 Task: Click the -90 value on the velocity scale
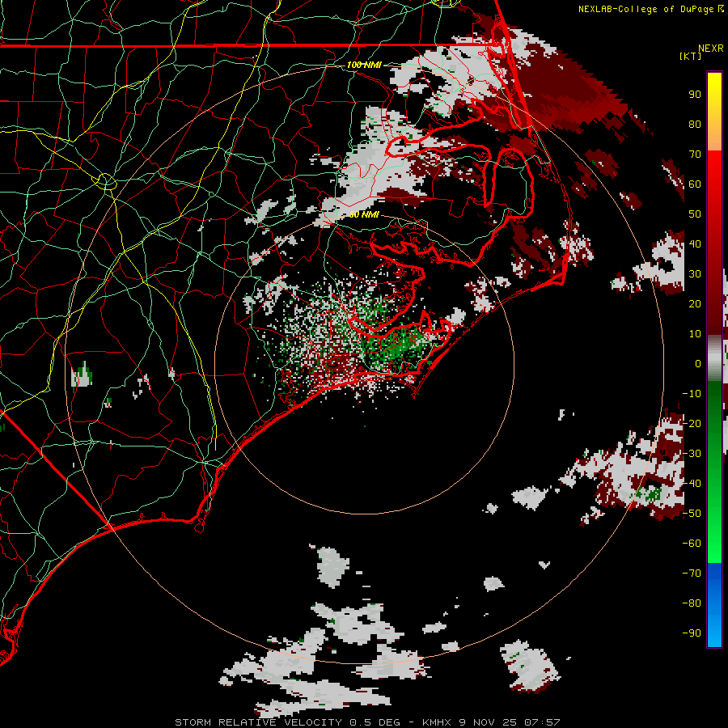pyautogui.click(x=692, y=633)
